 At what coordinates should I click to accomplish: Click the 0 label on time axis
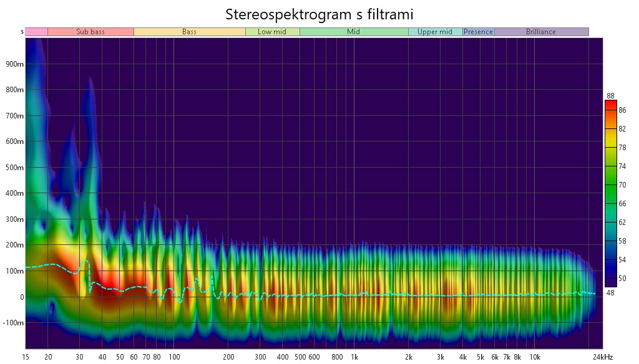21,297
